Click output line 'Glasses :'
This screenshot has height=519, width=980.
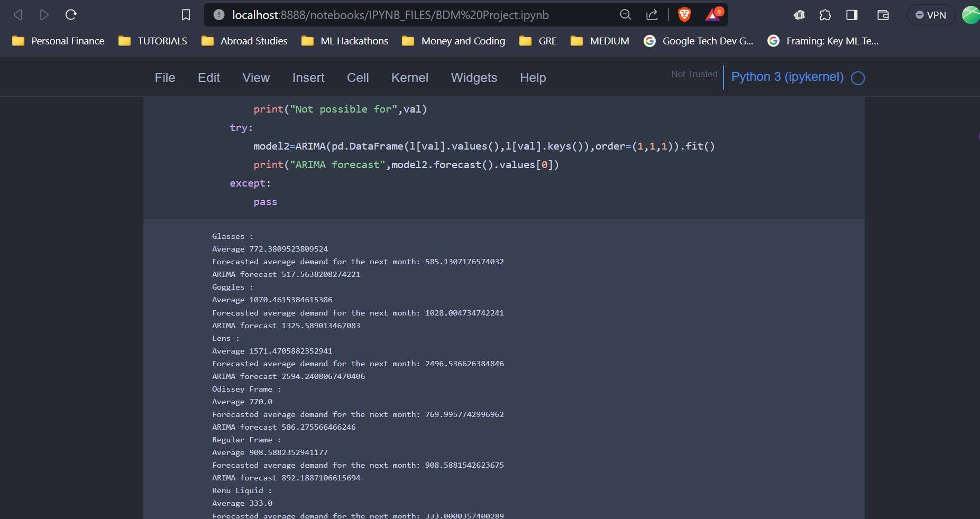point(233,236)
